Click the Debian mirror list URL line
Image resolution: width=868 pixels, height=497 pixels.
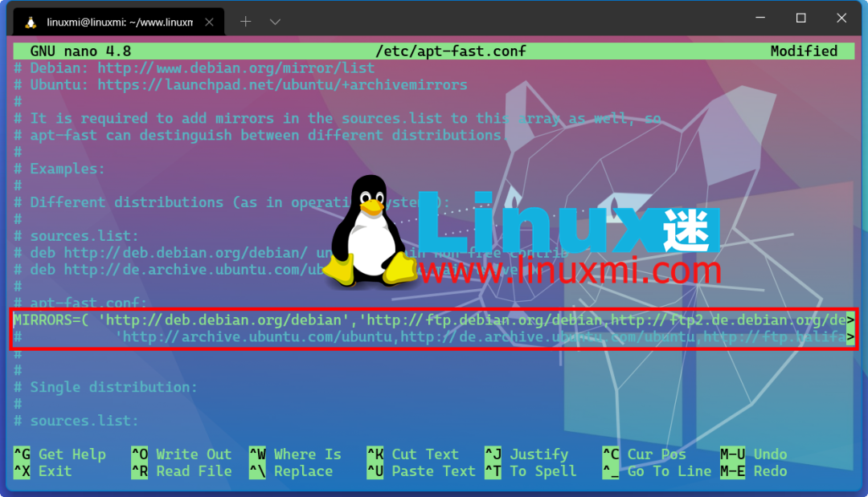click(x=194, y=68)
